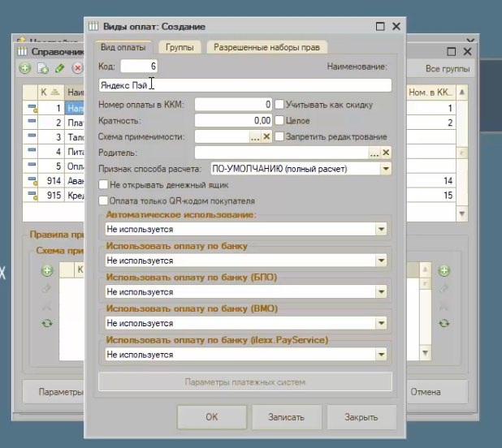The height and width of the screenshot is (448, 502).
Task: Clear Схема применимости field with X
Action: pyautogui.click(x=266, y=137)
